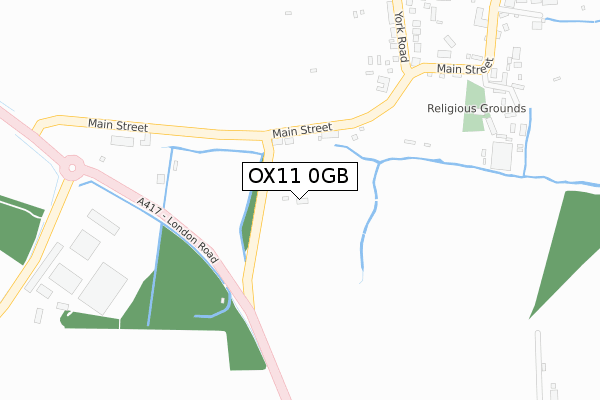Click the small white building inside the woodland
Image resolution: width=600 pixels, height=400 pixels.
[x=223, y=301]
